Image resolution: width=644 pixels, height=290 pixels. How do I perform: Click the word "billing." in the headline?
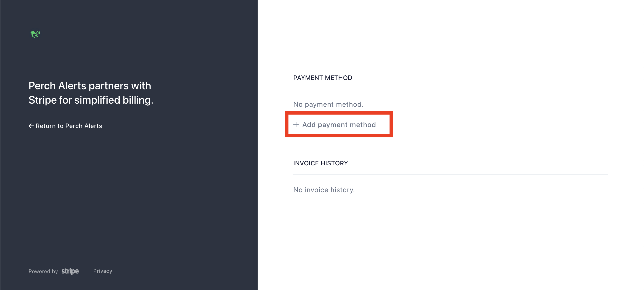tap(138, 100)
